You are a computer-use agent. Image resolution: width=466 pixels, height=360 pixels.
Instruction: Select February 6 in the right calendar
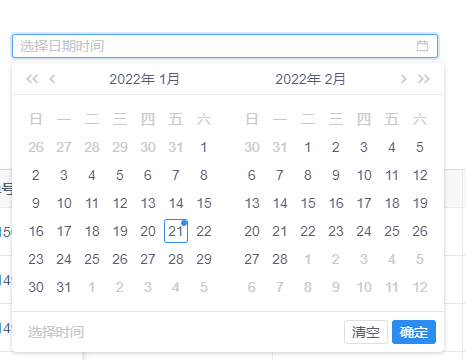click(252, 175)
